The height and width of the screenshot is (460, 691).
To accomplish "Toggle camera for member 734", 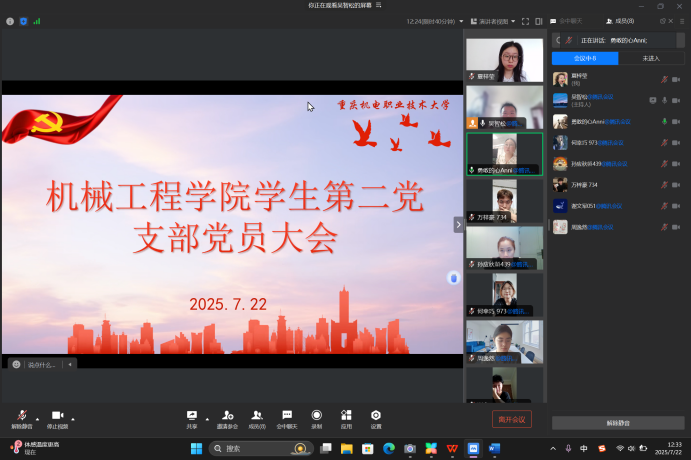I will pyautogui.click(x=676, y=185).
